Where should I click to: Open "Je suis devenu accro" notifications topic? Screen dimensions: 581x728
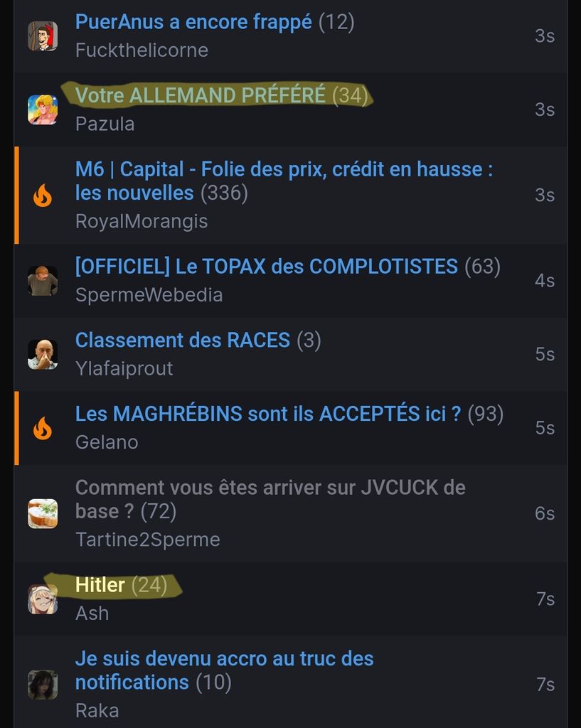point(224,670)
